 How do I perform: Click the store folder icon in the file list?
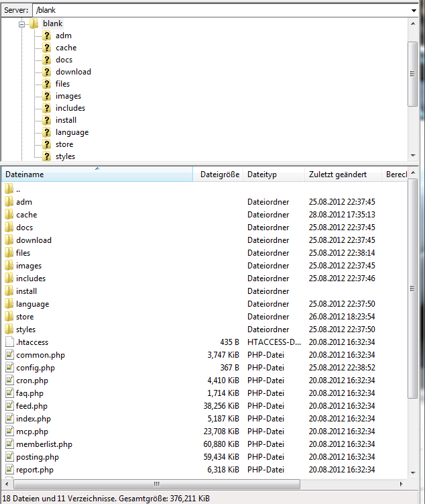[x=9, y=317]
